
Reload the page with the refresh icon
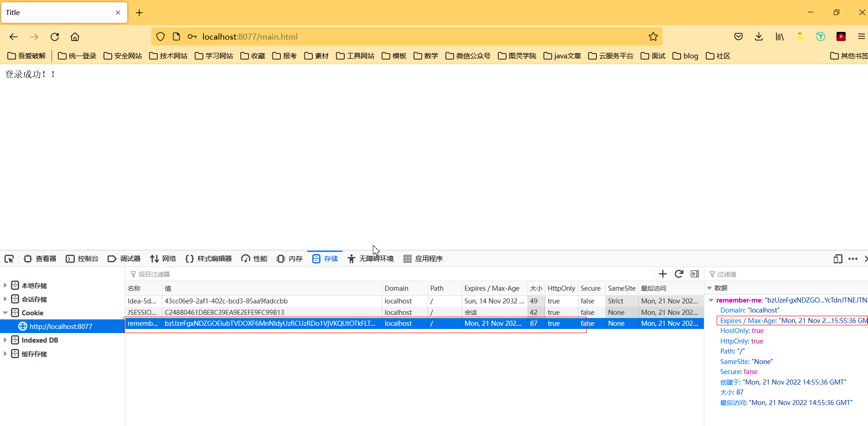pyautogui.click(x=55, y=36)
